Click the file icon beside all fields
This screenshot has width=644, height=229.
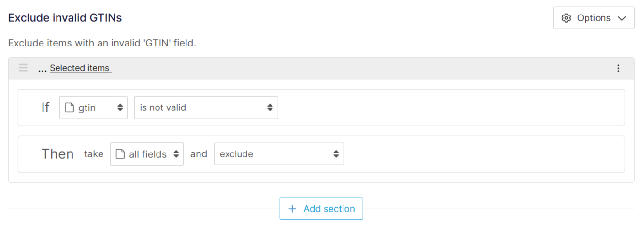pyautogui.click(x=120, y=154)
